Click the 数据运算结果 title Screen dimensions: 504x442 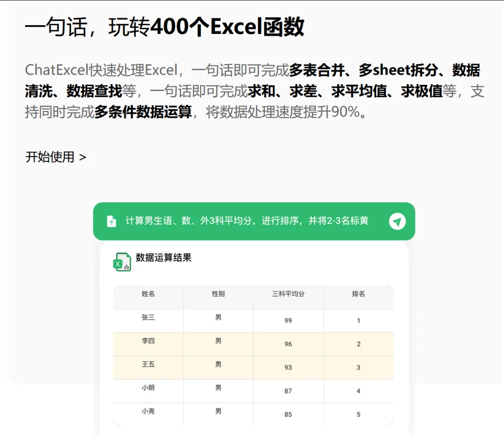[164, 257]
